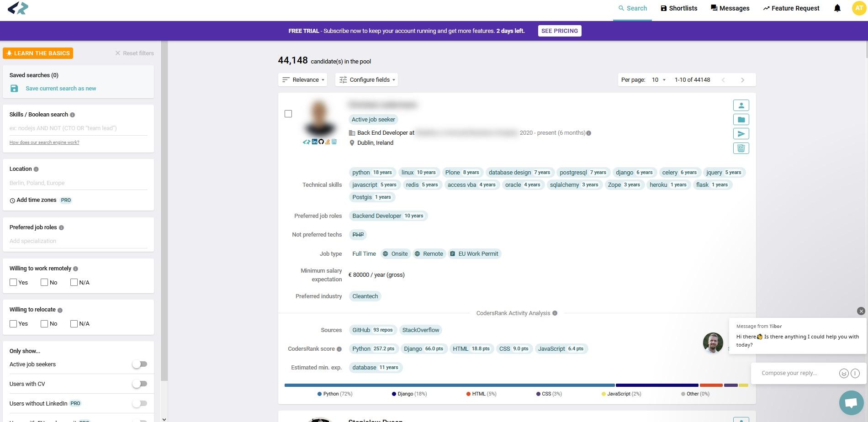Image resolution: width=868 pixels, height=422 pixels.
Task: Open candidate's StackOverflow icon under photo
Action: pos(328,142)
